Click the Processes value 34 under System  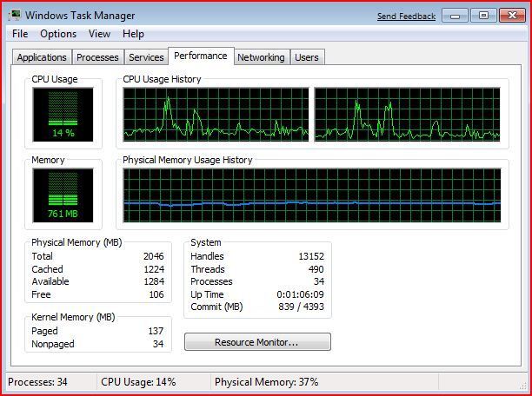(319, 281)
